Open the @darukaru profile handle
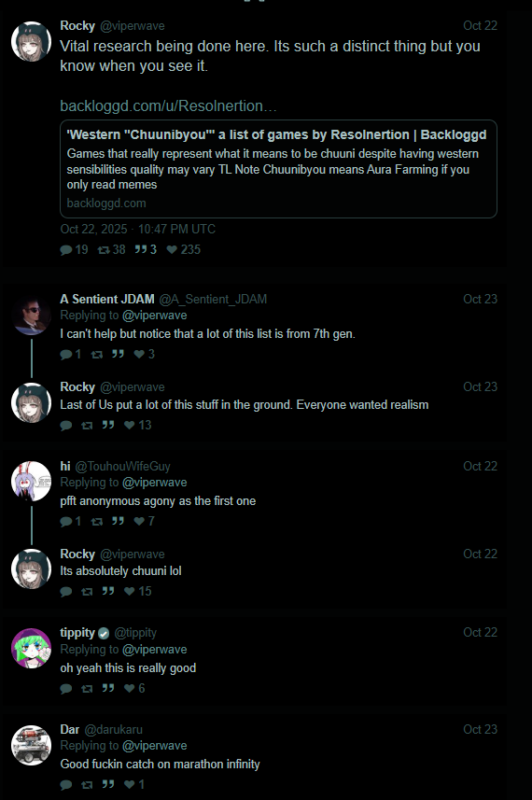This screenshot has width=532, height=800. click(113, 730)
